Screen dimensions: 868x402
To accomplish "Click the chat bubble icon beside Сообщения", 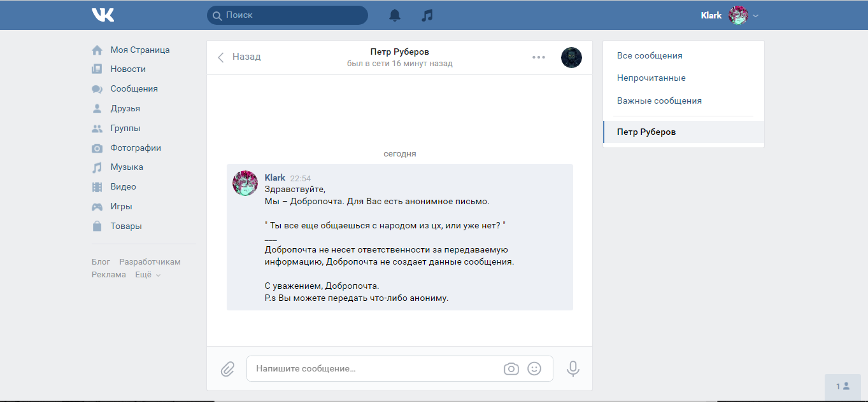I will click(97, 89).
